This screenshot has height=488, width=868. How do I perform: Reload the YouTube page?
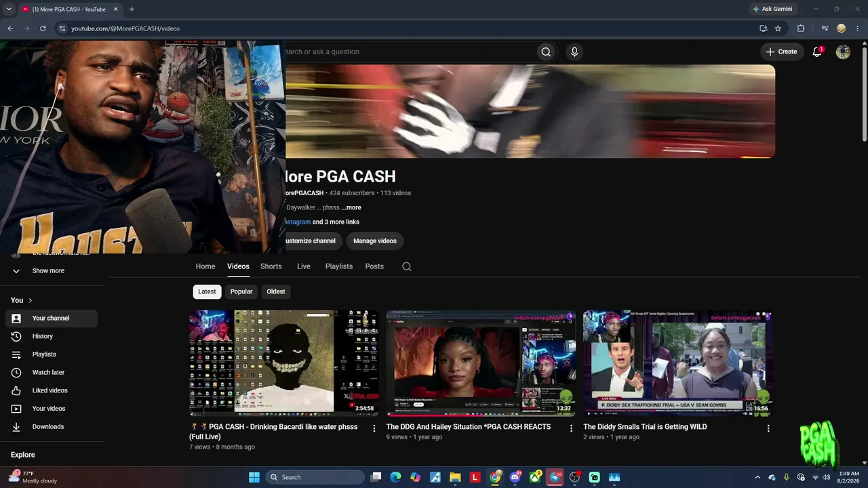43,28
